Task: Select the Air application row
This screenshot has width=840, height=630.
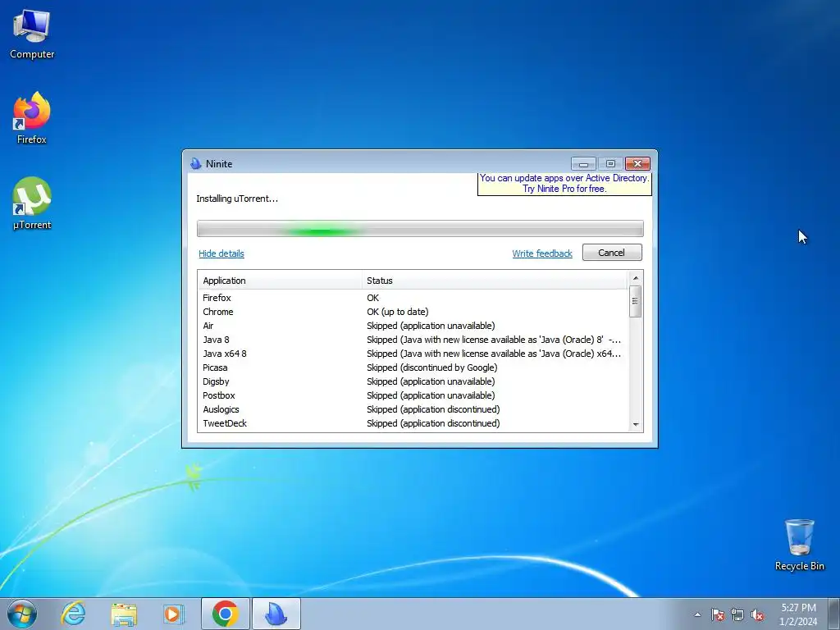Action: (x=413, y=326)
